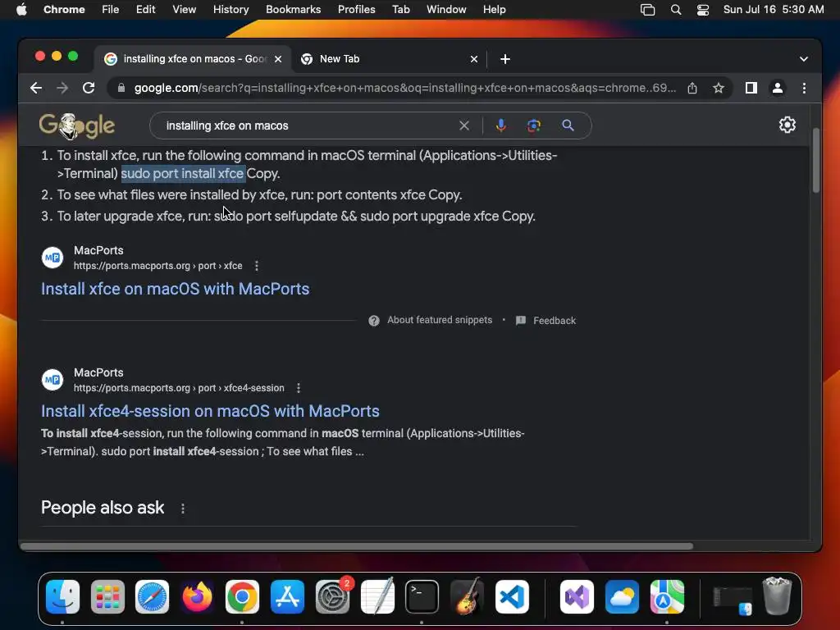The width and height of the screenshot is (840, 630).
Task: Open Control Center in the menu bar
Action: click(x=702, y=10)
